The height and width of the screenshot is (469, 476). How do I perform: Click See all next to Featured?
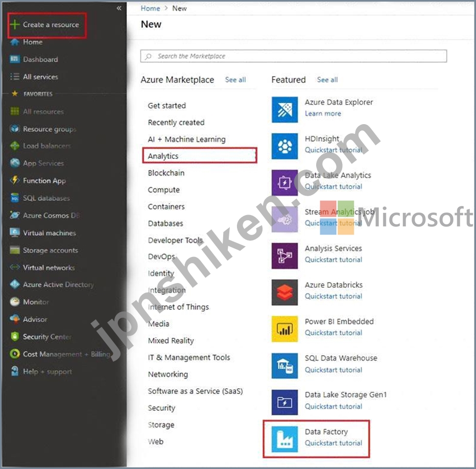327,80
